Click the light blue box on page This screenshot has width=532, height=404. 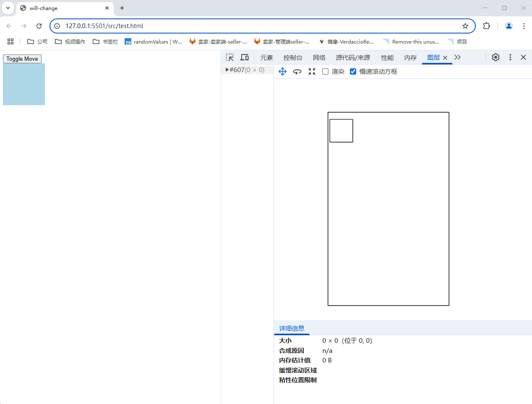click(x=24, y=84)
